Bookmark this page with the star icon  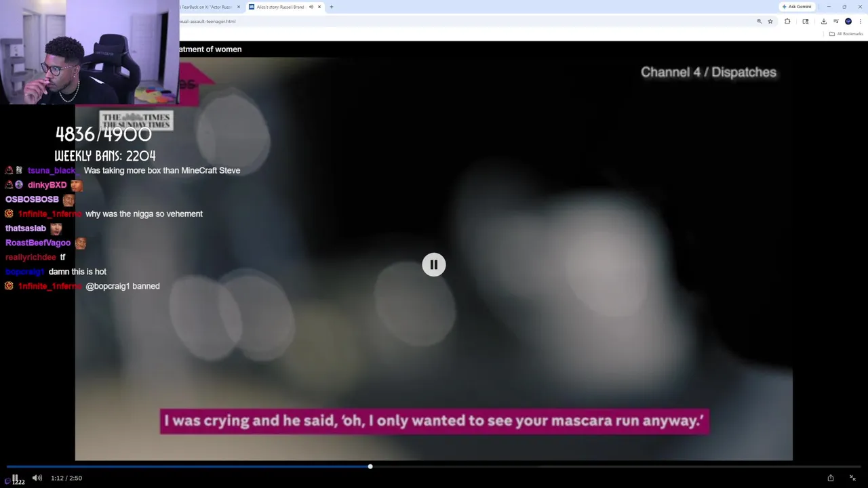[x=770, y=21]
